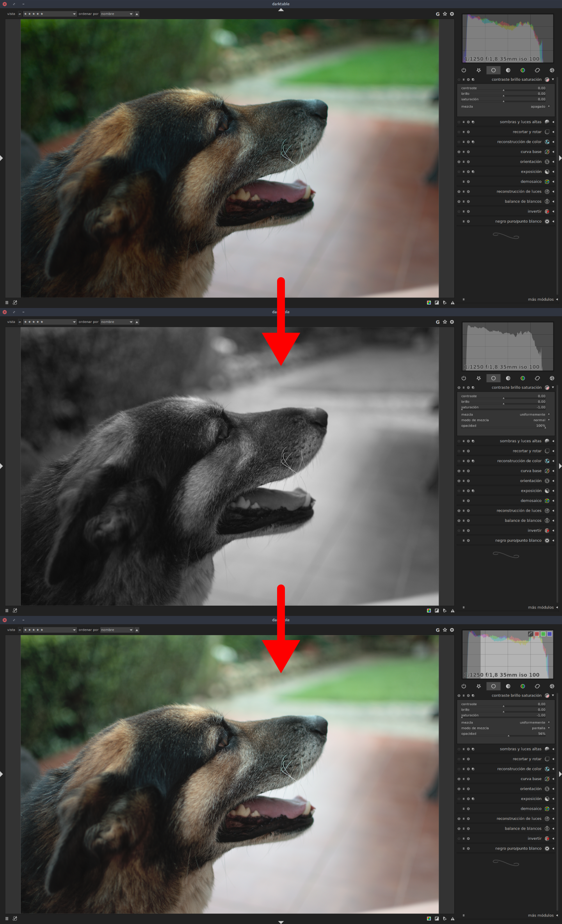Click contraste slider in top window
The height and width of the screenshot is (924, 562).
point(503,89)
